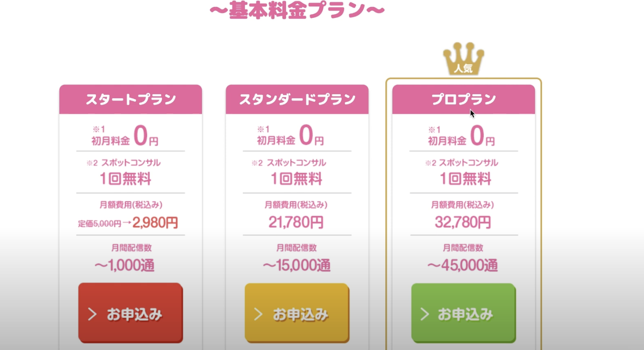
Task: Select the プロプラン header
Action: click(463, 99)
